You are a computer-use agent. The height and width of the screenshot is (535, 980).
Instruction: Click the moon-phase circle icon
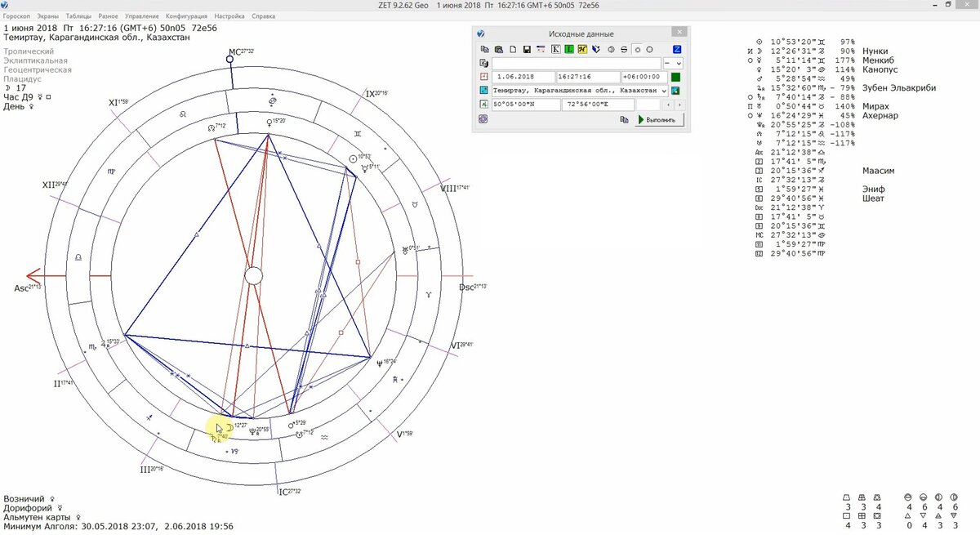click(611, 50)
